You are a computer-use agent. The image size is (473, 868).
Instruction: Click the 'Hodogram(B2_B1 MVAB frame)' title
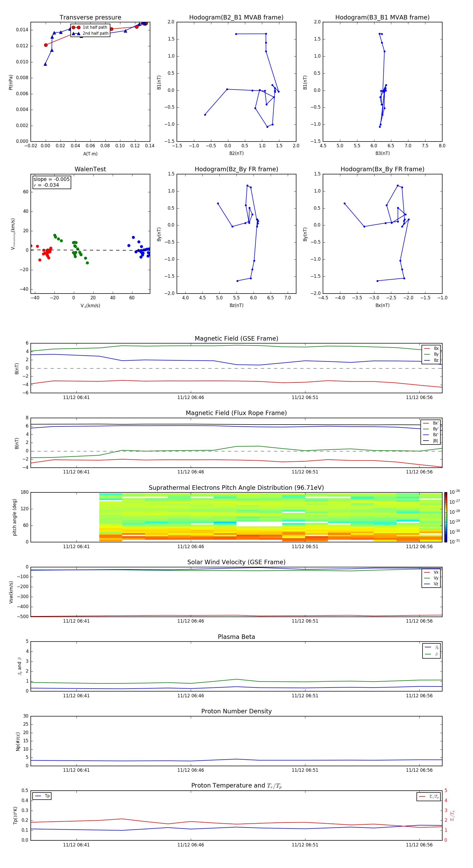236,17
